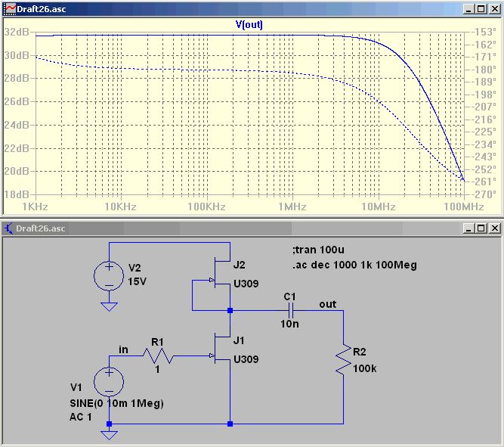This screenshot has height=447, width=504.
Task: Click the 10KHz frequency axis label
Action: click(x=121, y=206)
